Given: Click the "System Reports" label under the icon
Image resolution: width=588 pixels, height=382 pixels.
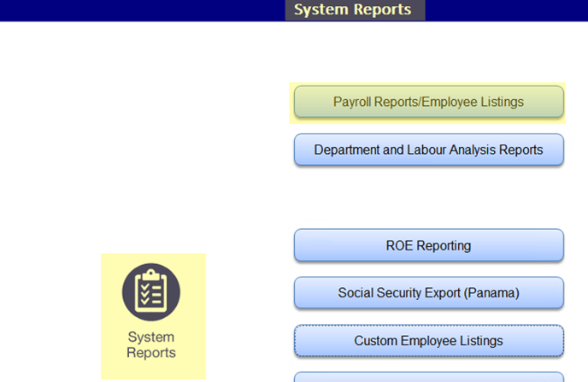Looking at the screenshot, I should (151, 344).
